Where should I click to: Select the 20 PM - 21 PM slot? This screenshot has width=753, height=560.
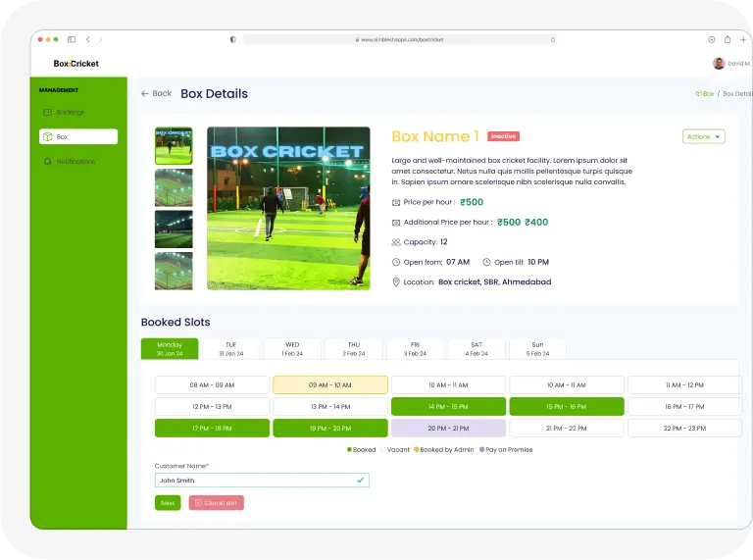tap(448, 429)
